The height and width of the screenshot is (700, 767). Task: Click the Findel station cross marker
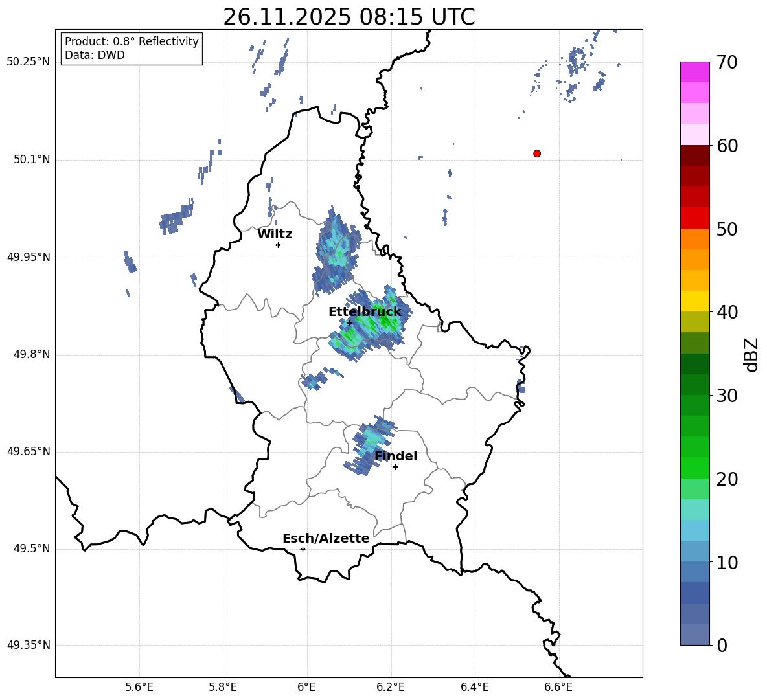395,468
